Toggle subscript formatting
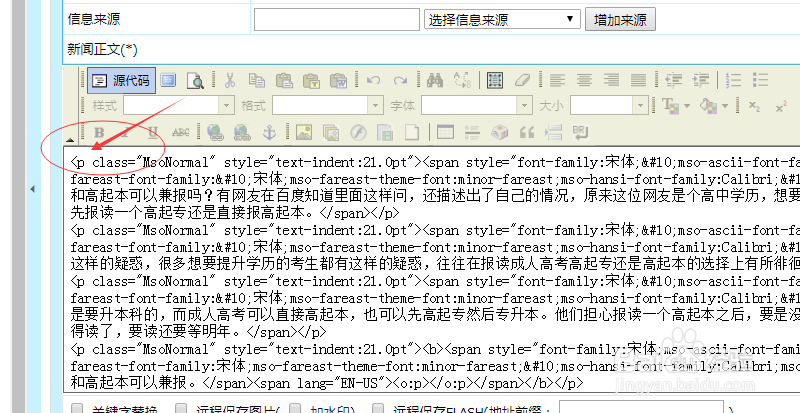This screenshot has height=413, width=800. click(x=754, y=106)
